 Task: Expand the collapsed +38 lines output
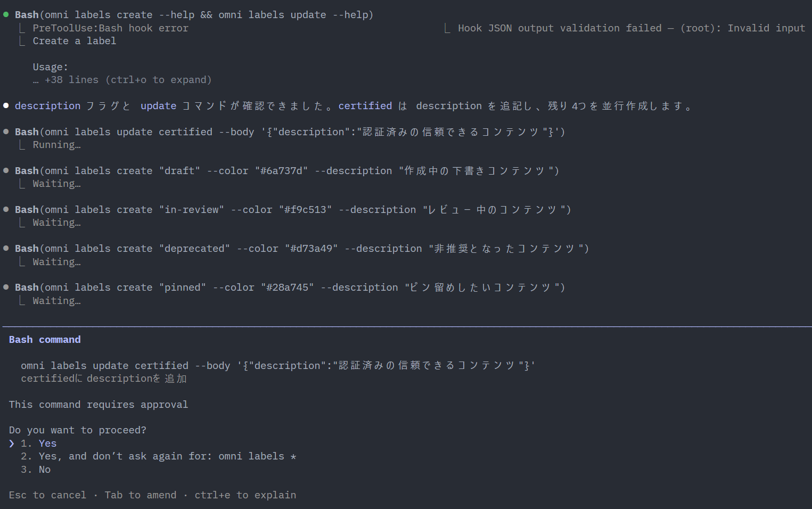click(x=128, y=80)
